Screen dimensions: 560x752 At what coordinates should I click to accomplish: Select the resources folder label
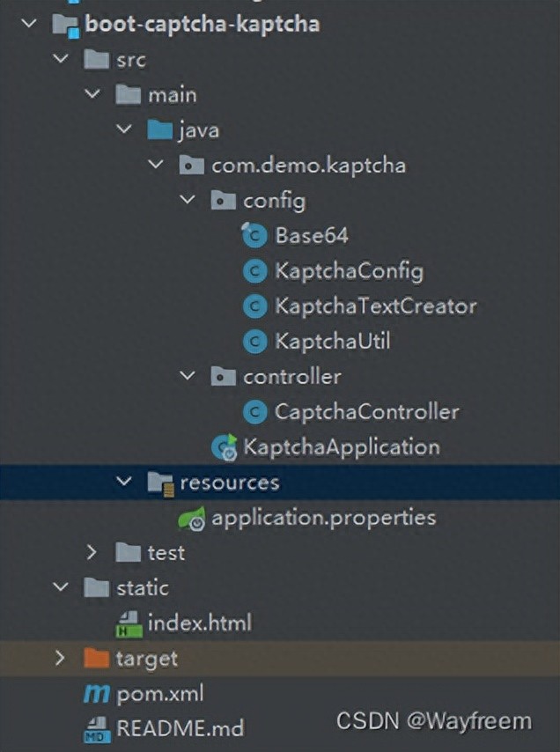(229, 483)
